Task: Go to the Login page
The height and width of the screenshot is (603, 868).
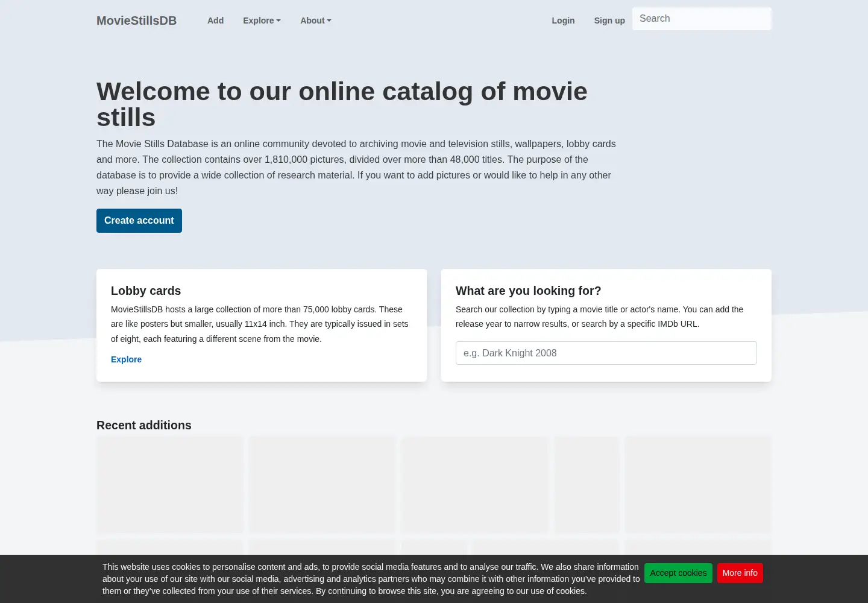Action: coord(563,21)
